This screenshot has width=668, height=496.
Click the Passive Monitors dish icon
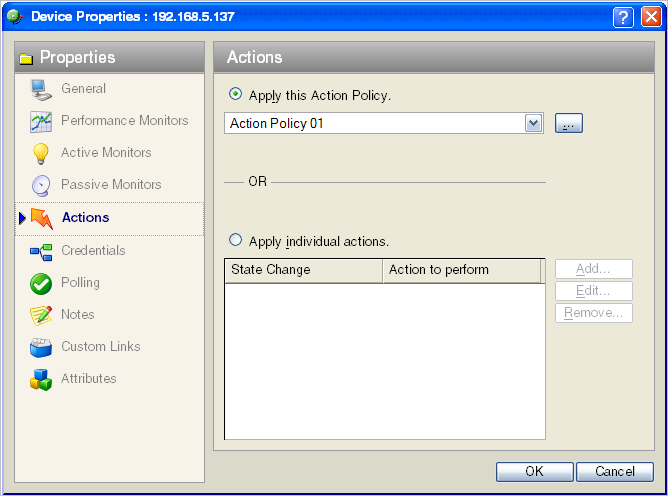click(x=41, y=186)
